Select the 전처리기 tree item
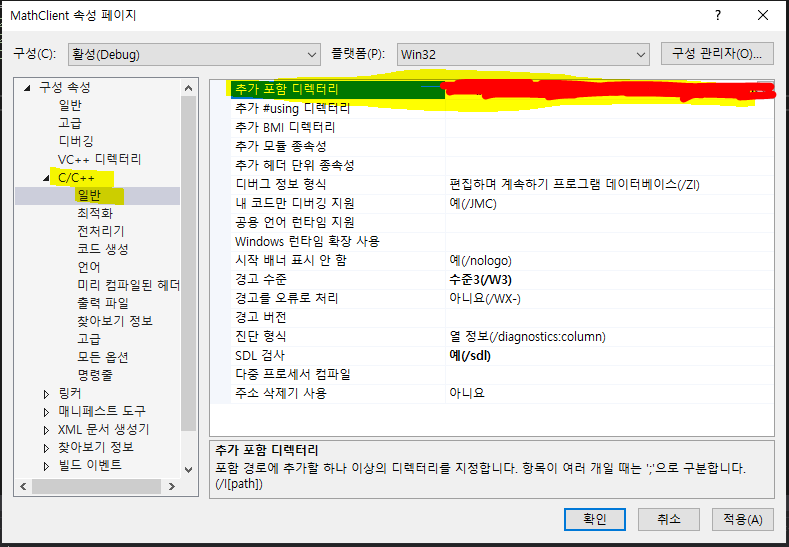 pyautogui.click(x=101, y=231)
